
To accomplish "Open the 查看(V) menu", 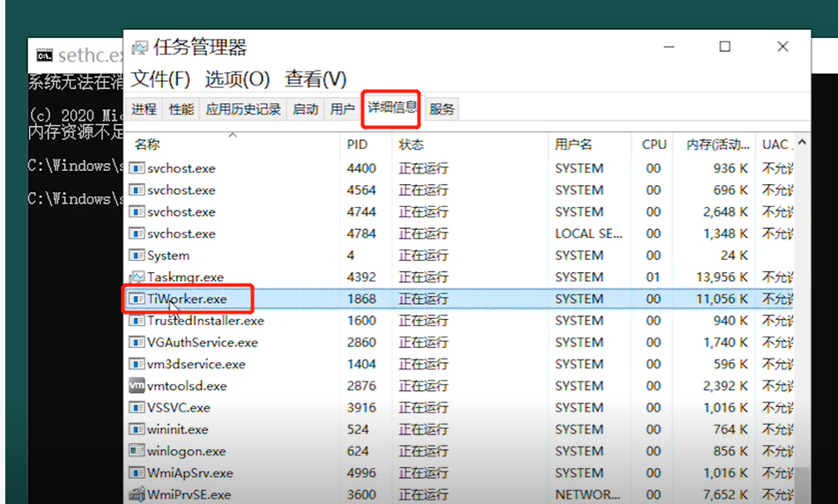I will coord(315,79).
